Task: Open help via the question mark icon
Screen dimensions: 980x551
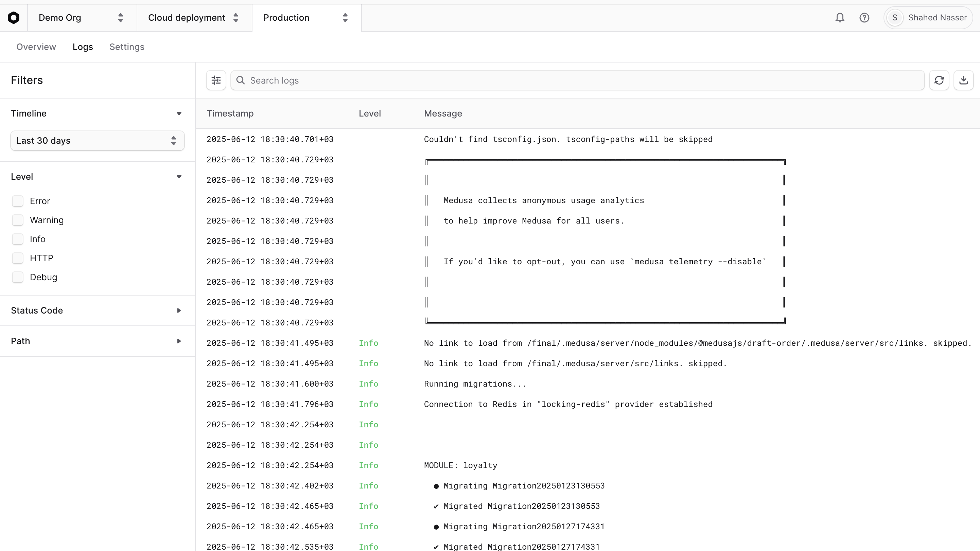Action: 865,17
